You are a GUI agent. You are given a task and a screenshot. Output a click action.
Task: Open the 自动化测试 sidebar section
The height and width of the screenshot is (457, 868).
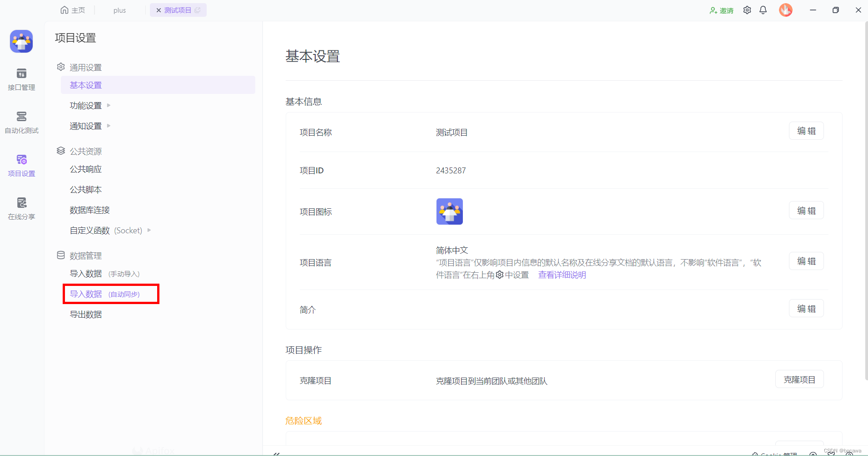pos(21,122)
